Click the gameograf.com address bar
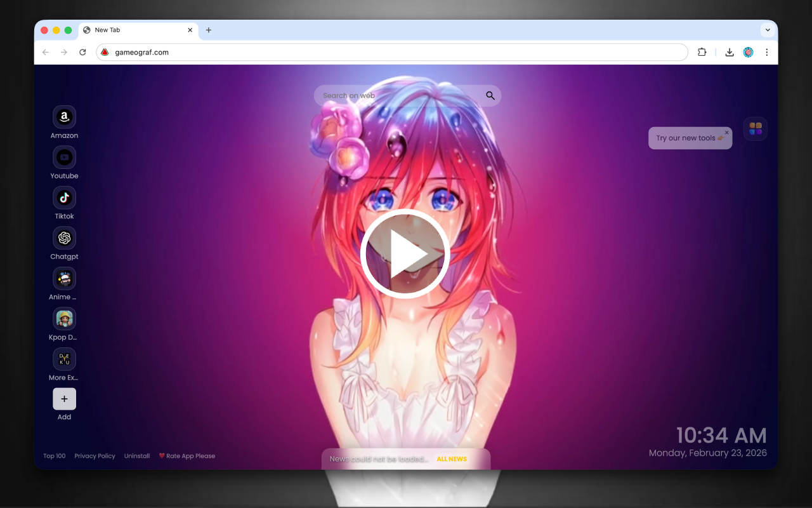The height and width of the screenshot is (508, 812). tap(391, 52)
